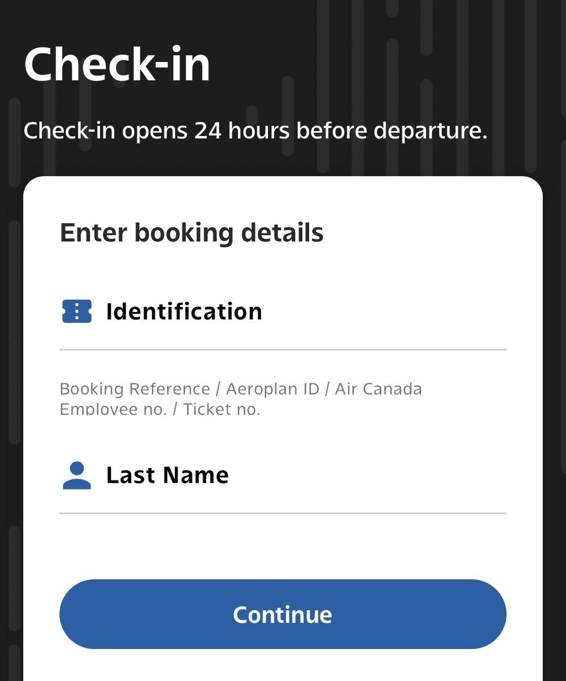Click the "Check-in" page title
Image resolution: width=566 pixels, height=681 pixels.
(117, 64)
